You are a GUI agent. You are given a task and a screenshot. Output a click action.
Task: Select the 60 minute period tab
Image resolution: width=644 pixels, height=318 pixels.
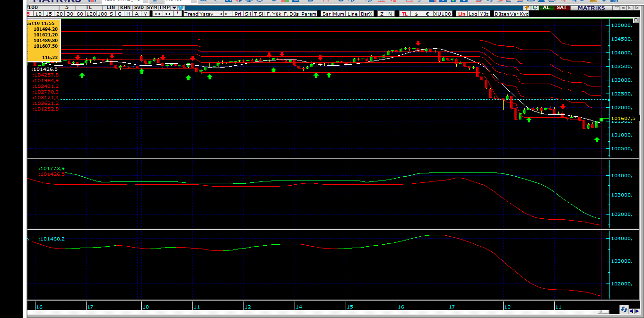79,14
